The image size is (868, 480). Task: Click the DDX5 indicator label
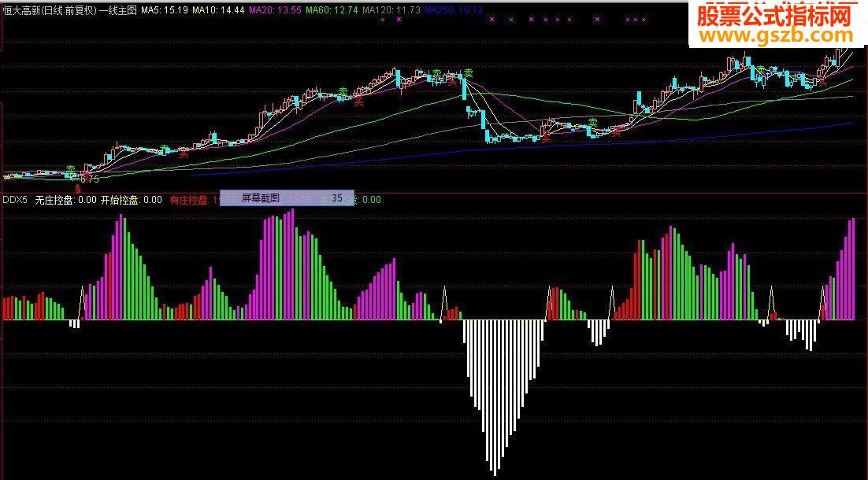[x=15, y=200]
